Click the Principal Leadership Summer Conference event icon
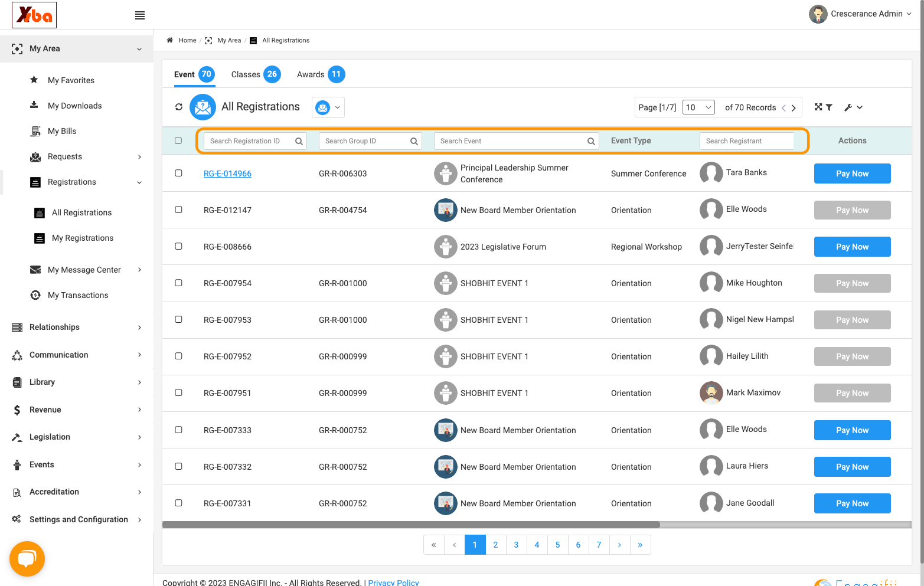Viewport: 924px width, 586px height. 446,173
